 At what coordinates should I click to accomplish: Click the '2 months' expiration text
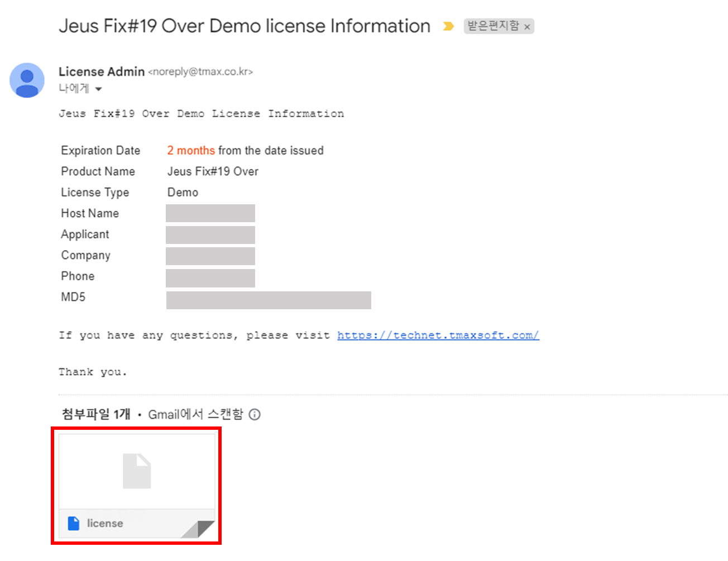[191, 150]
